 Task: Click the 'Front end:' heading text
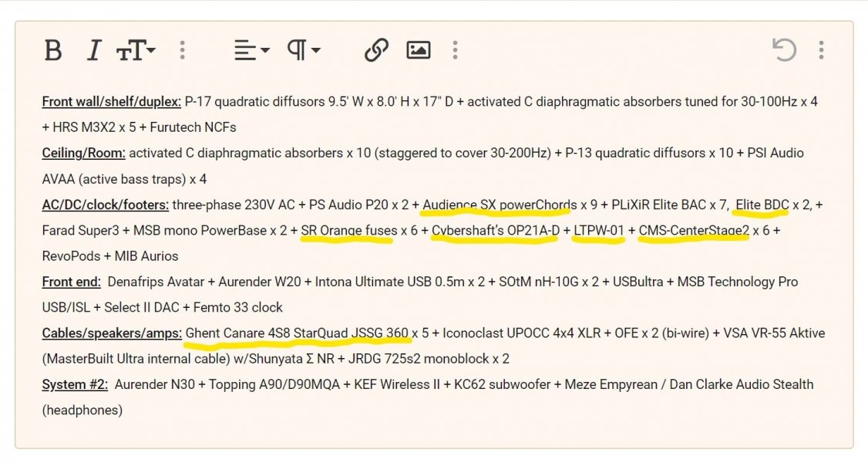tap(71, 282)
